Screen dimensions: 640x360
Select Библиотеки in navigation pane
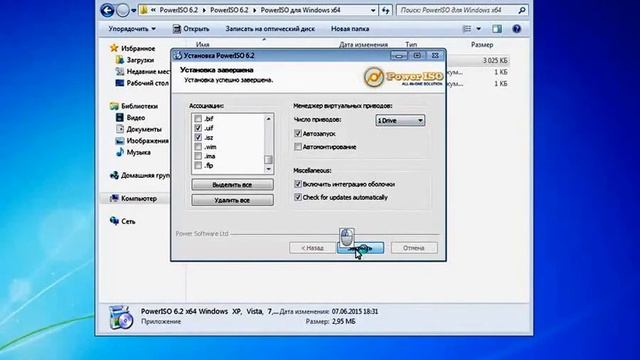tap(134, 106)
